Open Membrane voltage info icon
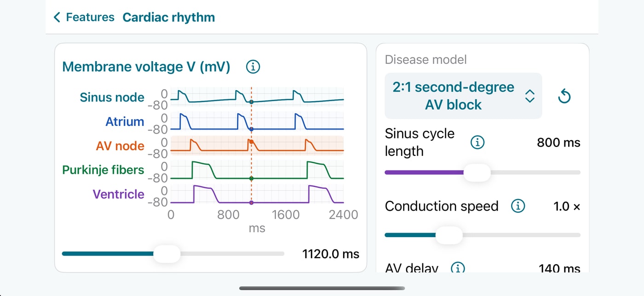644x296 pixels. (x=253, y=67)
